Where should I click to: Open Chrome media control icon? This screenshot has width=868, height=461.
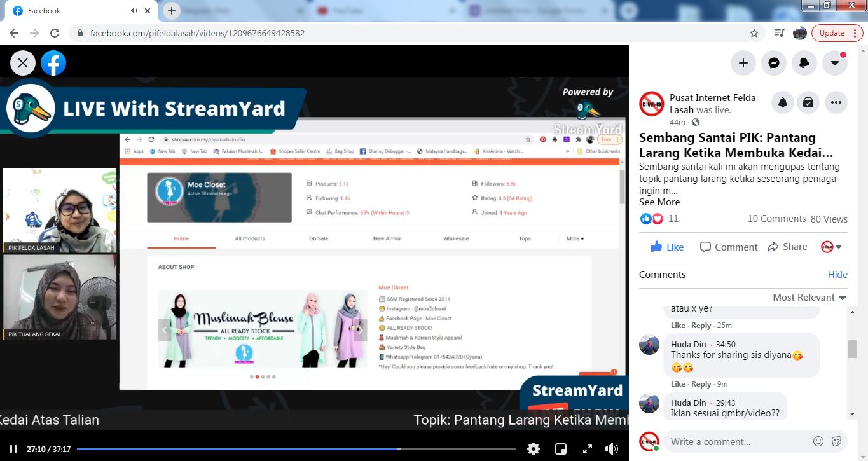(x=779, y=33)
